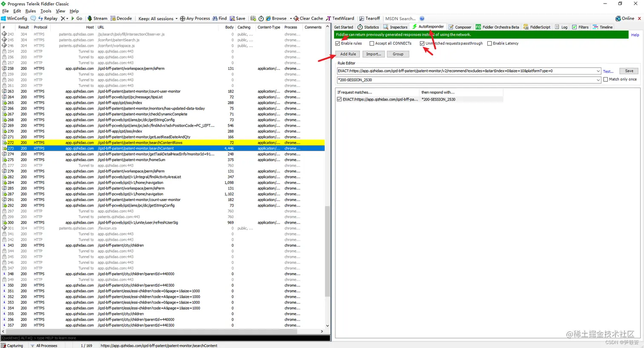Image resolution: width=644 pixels, height=348 pixels.
Task: Open the WinConfig tool
Action: click(x=14, y=18)
